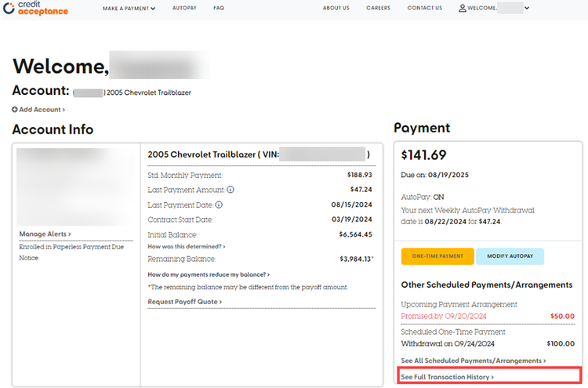Image resolution: width=588 pixels, height=388 pixels.
Task: Click the info icon beside Last Payment Date
Action: [x=219, y=205]
